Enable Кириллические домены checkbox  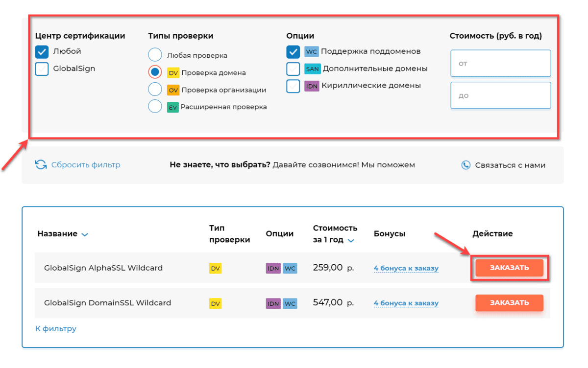coord(293,86)
